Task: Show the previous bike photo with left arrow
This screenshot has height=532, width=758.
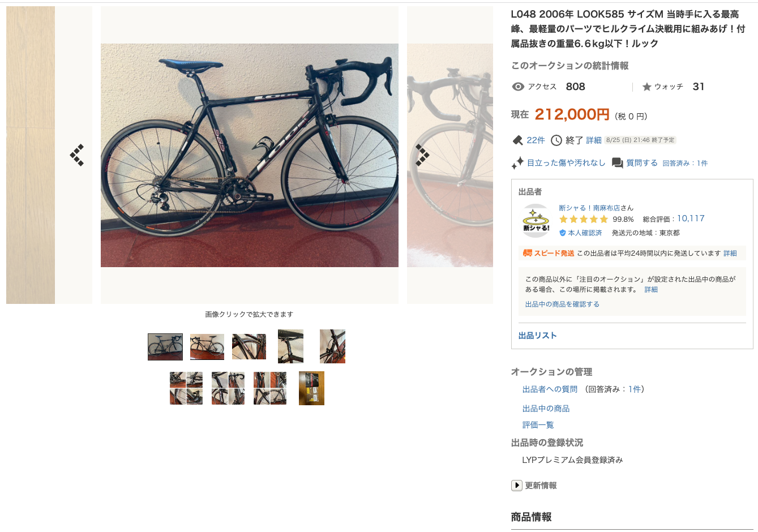Action: tap(77, 155)
